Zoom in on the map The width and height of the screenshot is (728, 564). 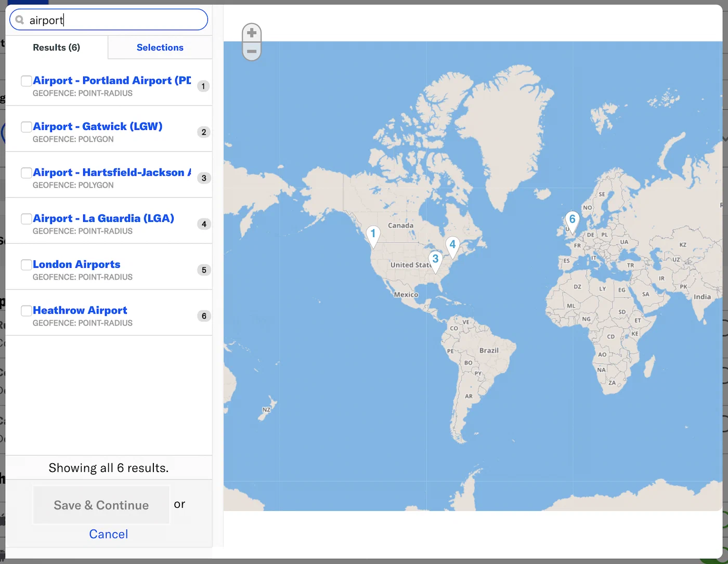coord(252,33)
